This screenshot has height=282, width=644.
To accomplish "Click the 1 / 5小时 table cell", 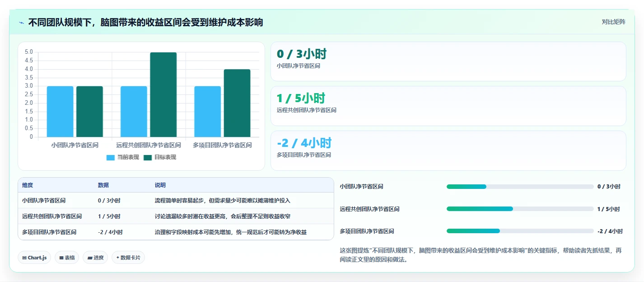I will (109, 216).
